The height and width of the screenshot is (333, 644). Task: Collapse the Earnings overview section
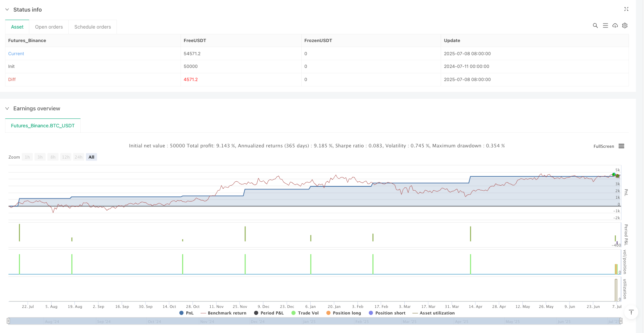click(x=7, y=108)
